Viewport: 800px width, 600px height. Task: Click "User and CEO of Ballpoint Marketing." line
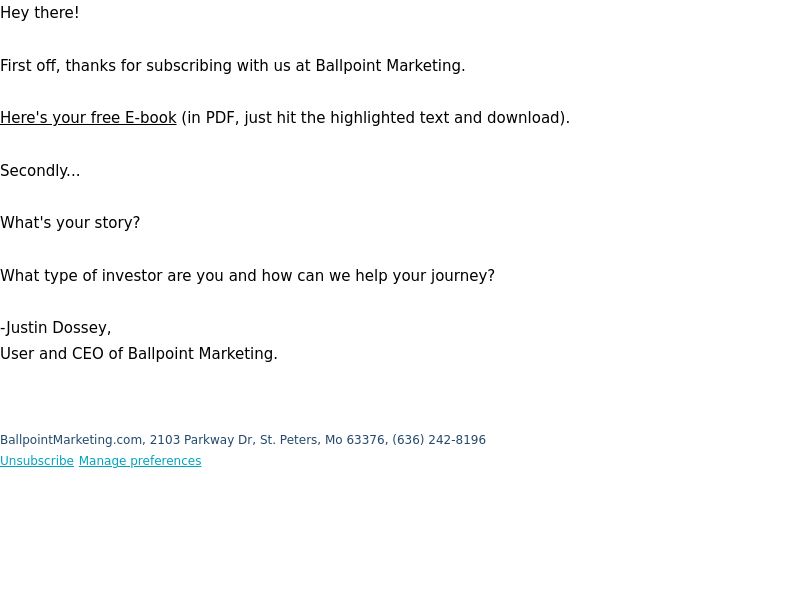[x=139, y=354]
